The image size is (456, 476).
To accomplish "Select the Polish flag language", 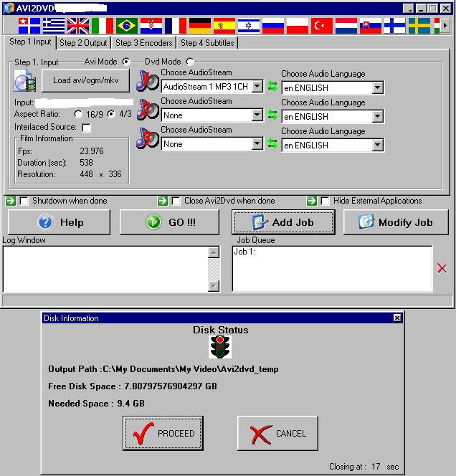I will [x=298, y=26].
